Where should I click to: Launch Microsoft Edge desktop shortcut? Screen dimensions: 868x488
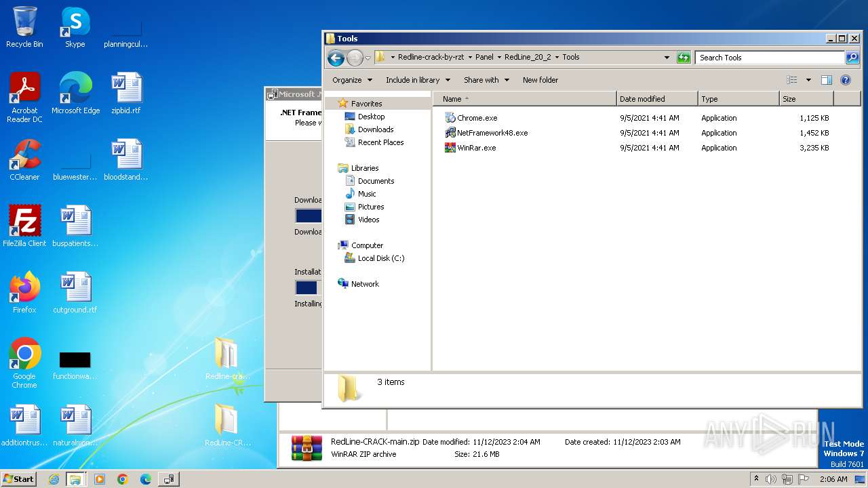[x=75, y=94]
